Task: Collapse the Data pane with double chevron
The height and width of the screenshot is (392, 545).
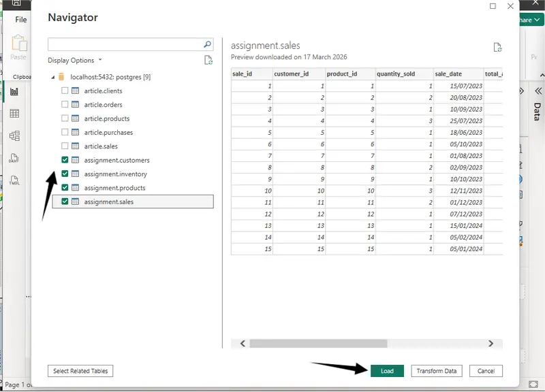Action: (538, 91)
